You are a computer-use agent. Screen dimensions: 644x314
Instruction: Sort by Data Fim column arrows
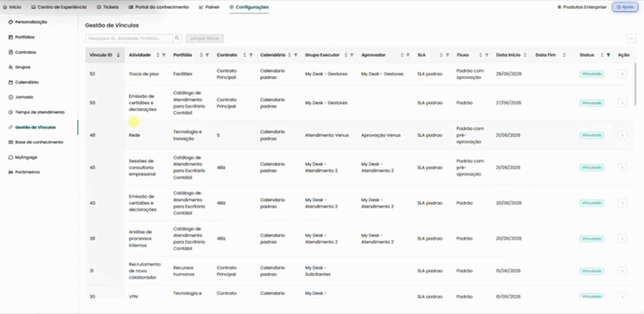(x=564, y=55)
